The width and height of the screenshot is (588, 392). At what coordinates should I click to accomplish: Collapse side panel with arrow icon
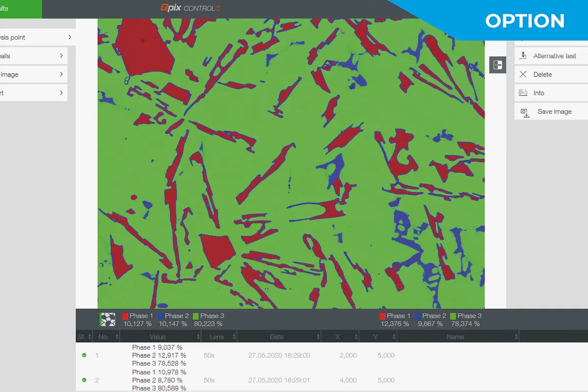pyautogui.click(x=497, y=65)
